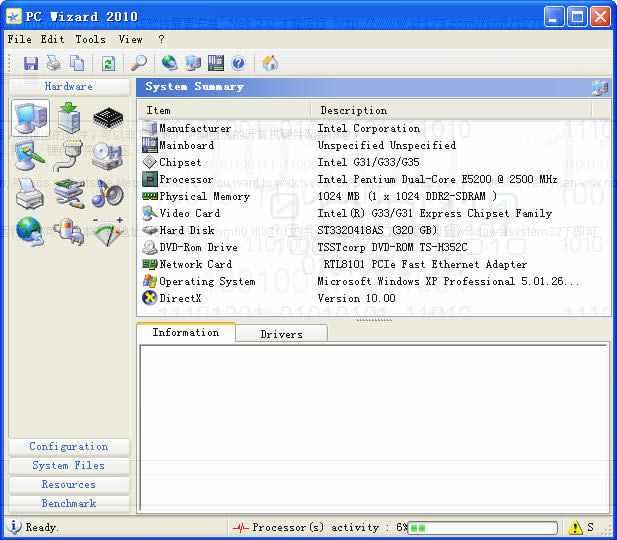
Task: Select the Drives disc and floppy icon
Action: (107, 156)
